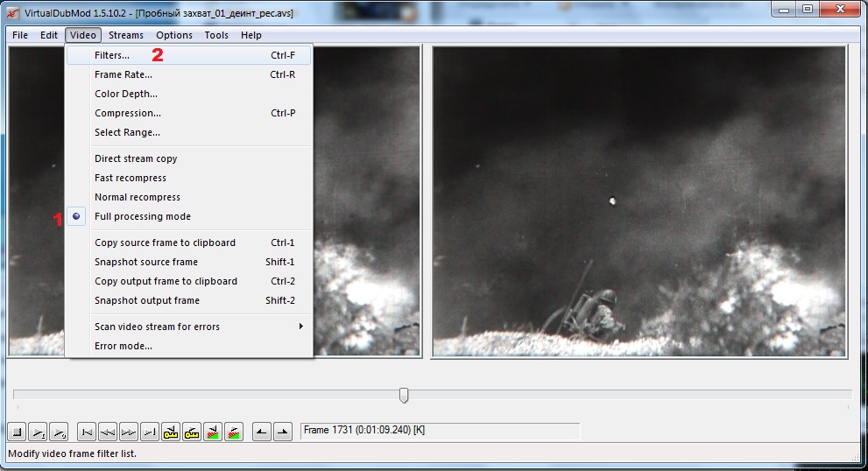Close the VirtualDubMod window
The width and height of the screenshot is (868, 471).
tap(840, 10)
